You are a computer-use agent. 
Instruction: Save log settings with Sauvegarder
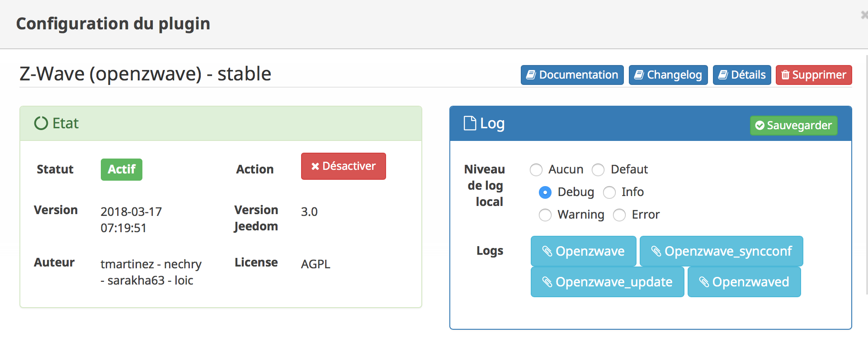(x=794, y=126)
